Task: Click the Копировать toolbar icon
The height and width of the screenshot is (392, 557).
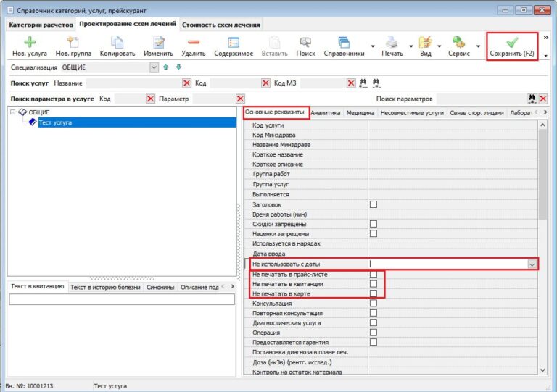Action: click(117, 42)
